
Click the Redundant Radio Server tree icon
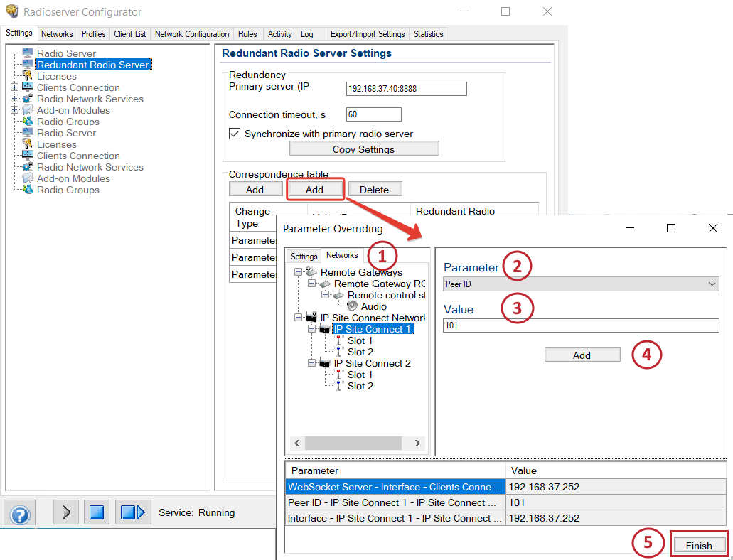28,65
